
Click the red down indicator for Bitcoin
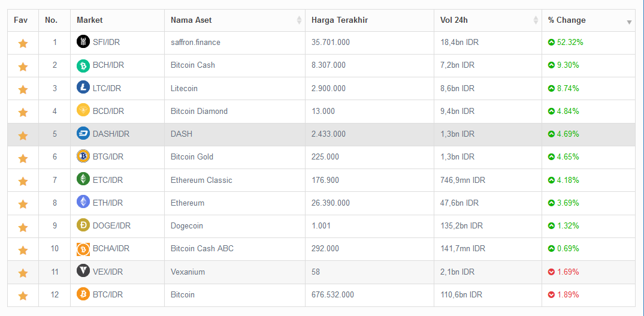pyautogui.click(x=551, y=294)
